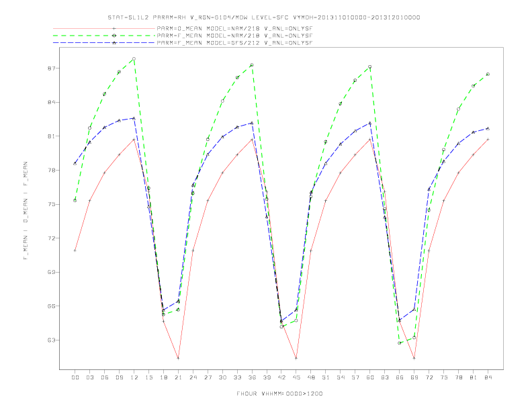The height and width of the screenshot is (411, 532).
Task: Click x-axis forecast hour label 84
Action: pyautogui.click(x=488, y=377)
